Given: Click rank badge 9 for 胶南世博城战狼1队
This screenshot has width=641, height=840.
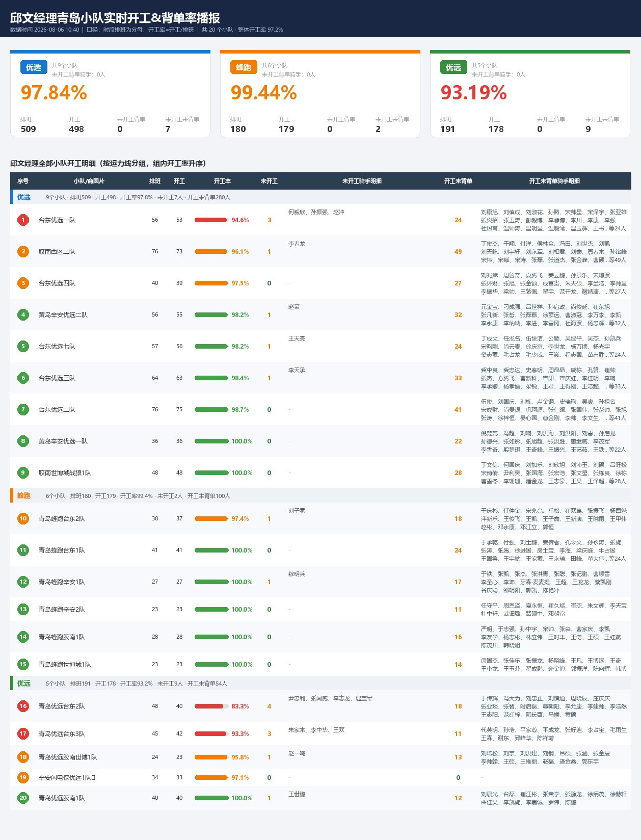Looking at the screenshot, I should click(23, 472).
